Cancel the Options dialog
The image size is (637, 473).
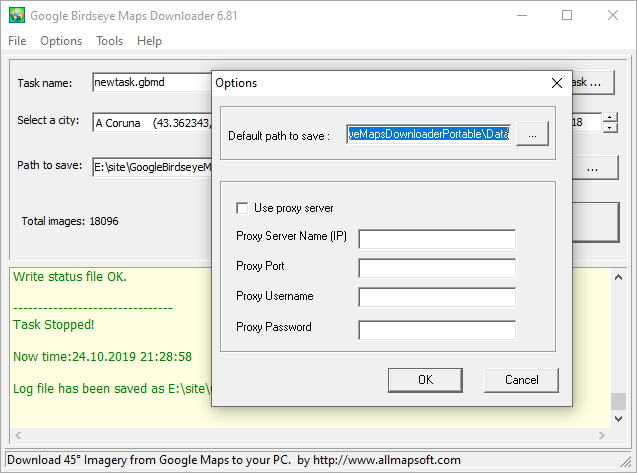521,380
